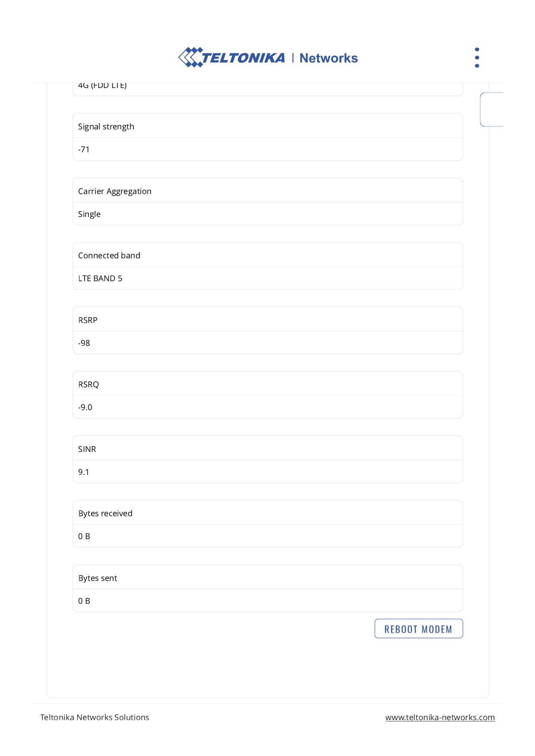535x756 pixels.
Task: Click the Signal strength value -71
Action: (x=267, y=149)
